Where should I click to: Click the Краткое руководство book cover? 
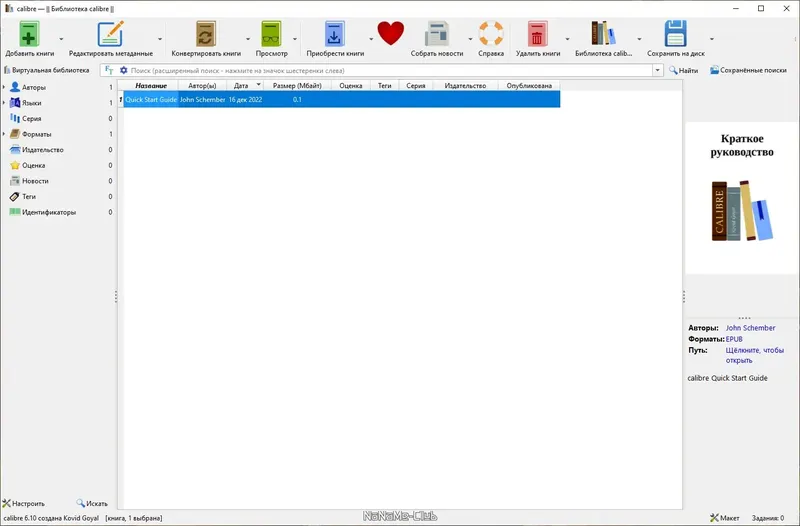[741, 197]
